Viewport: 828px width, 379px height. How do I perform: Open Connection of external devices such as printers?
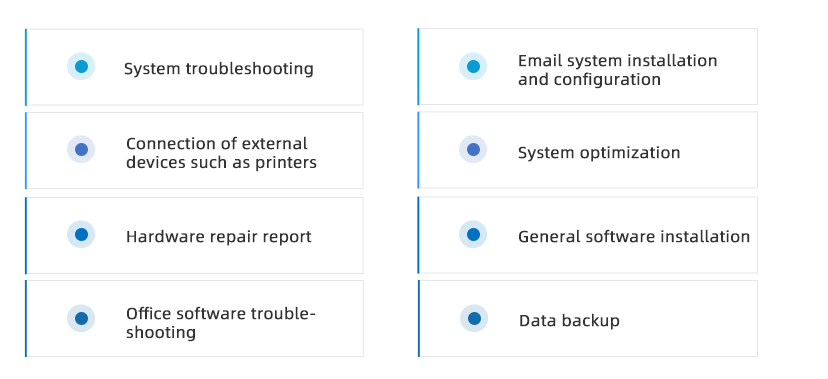(x=221, y=153)
